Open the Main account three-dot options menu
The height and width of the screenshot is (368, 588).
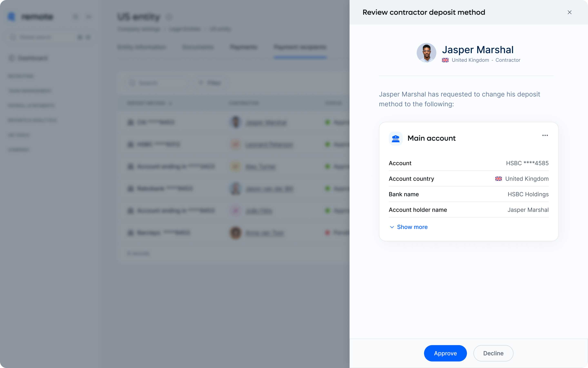545,135
